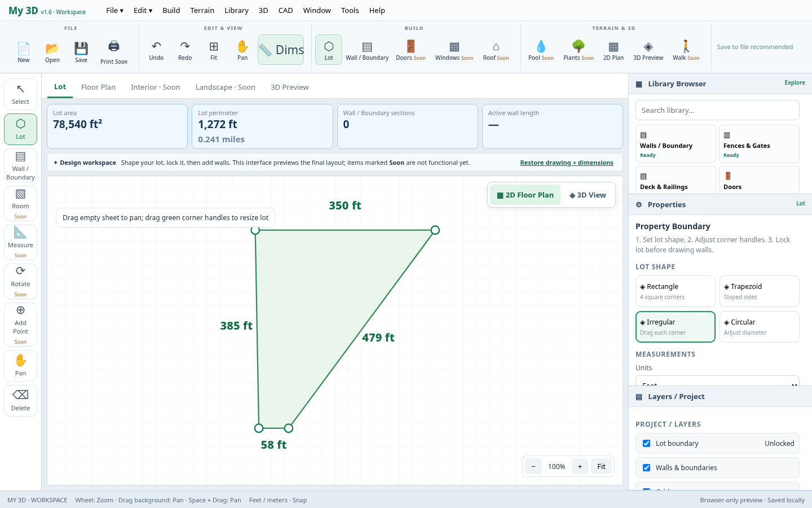Open the Edit dropdown menu
The height and width of the screenshot is (508, 812).
click(x=143, y=10)
